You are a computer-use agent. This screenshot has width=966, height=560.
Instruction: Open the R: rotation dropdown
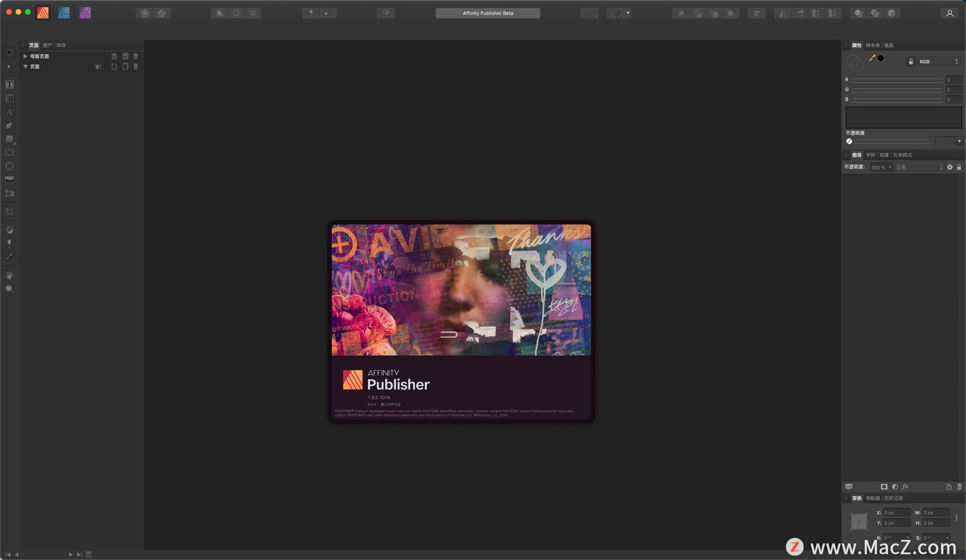coord(908,538)
